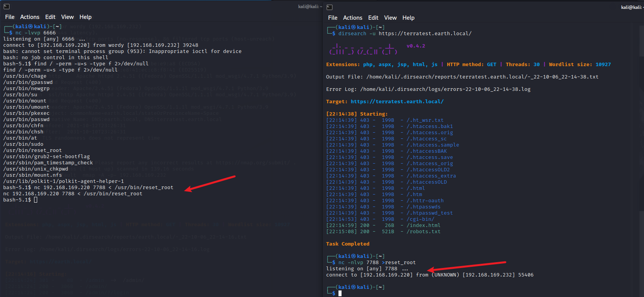
Task: Click the 200 /index.html result row
Action: 383,225
